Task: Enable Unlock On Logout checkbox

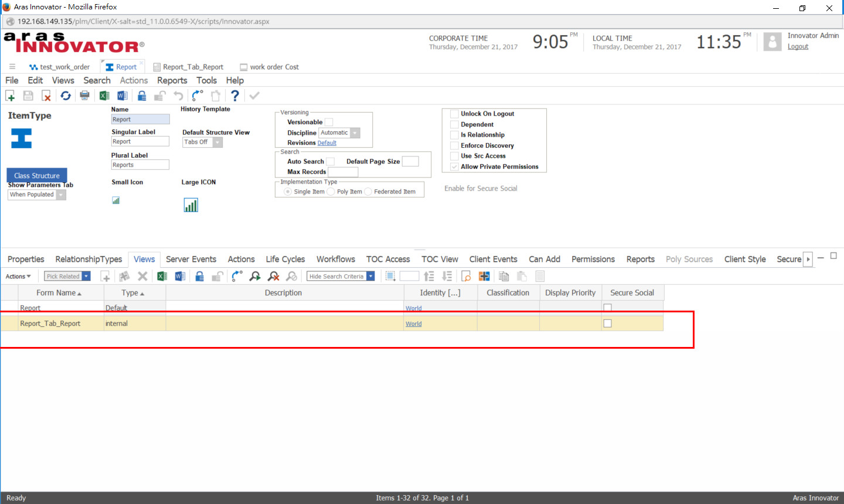Action: pyautogui.click(x=454, y=114)
